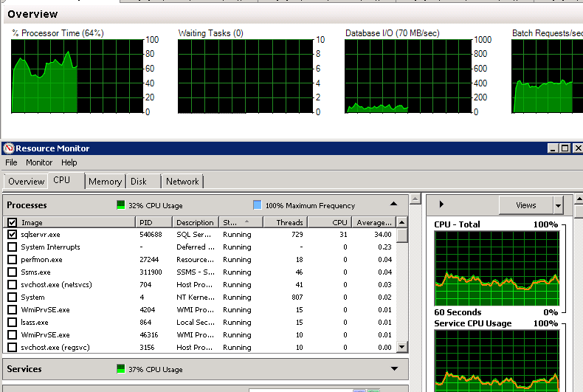Click green CPU Usage indicator in Processes header
The image size is (583, 392).
pos(121,205)
